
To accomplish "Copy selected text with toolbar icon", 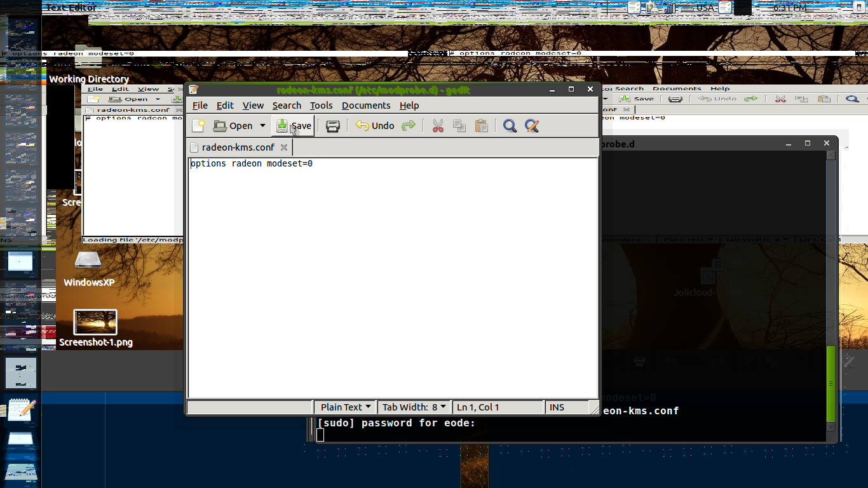I will click(x=459, y=126).
